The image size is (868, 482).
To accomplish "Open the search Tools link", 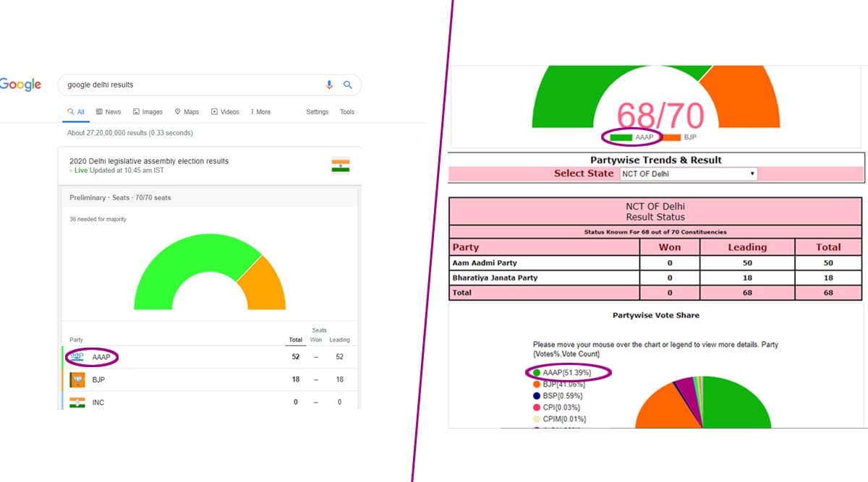I will 347,112.
